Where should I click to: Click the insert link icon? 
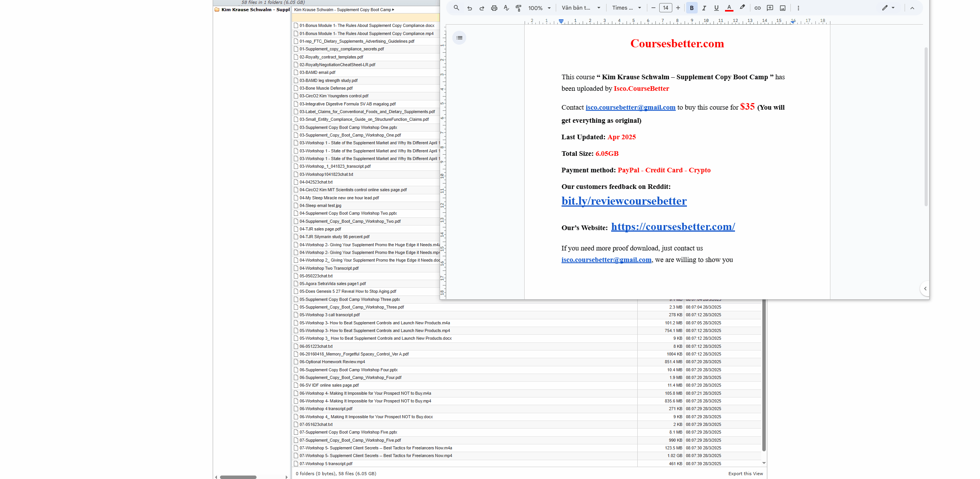pos(757,8)
